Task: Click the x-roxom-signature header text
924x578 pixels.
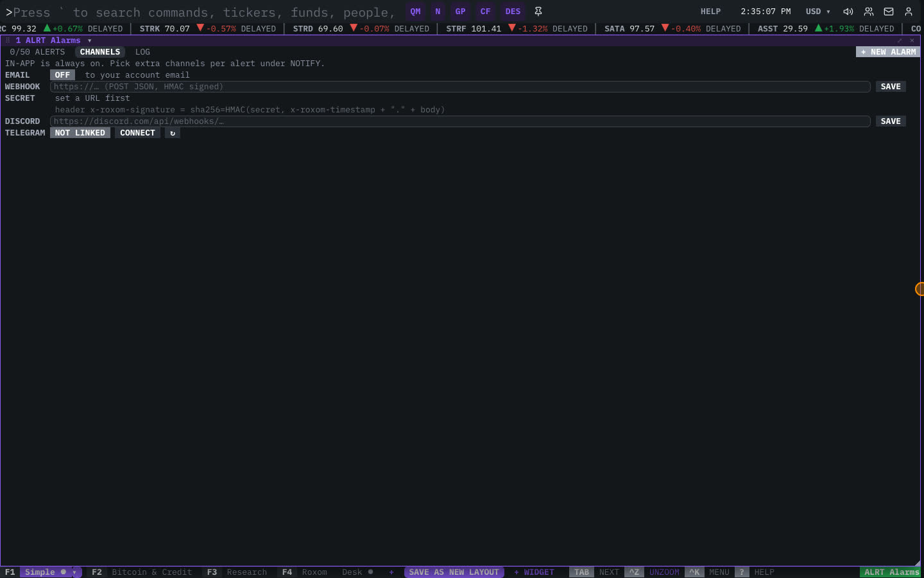Action: [250, 110]
